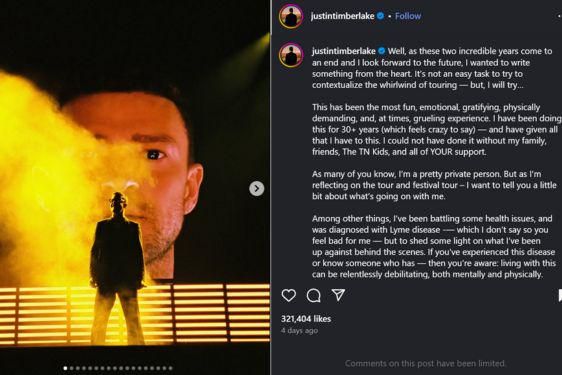Select the second carousel indicator dot
The height and width of the screenshot is (375, 562).
(x=71, y=368)
